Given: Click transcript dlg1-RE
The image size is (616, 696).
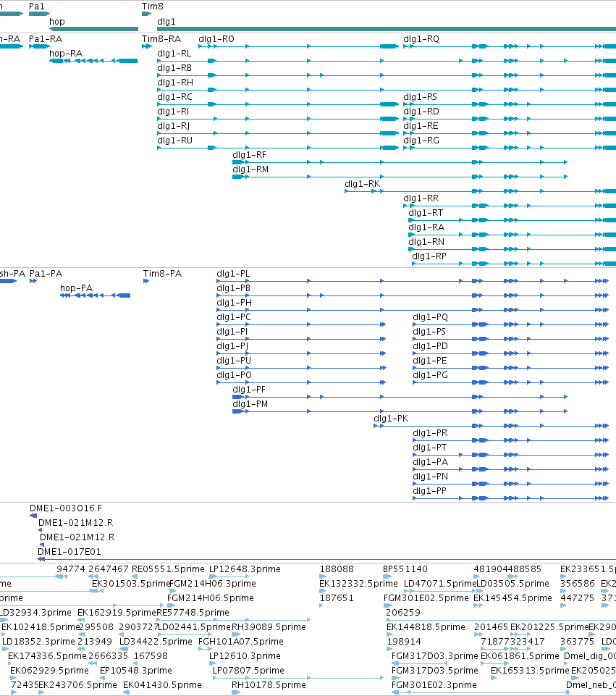Looking at the screenshot, I should click(510, 133).
